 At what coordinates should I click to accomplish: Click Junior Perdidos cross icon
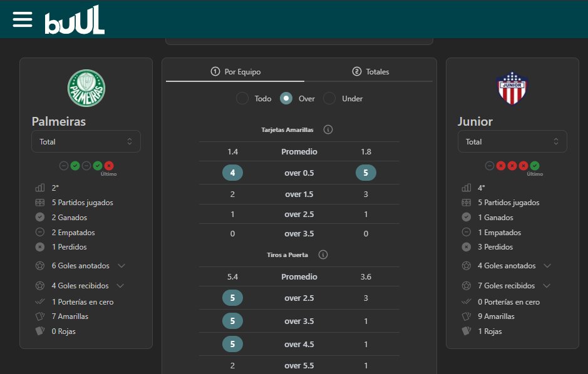466,246
